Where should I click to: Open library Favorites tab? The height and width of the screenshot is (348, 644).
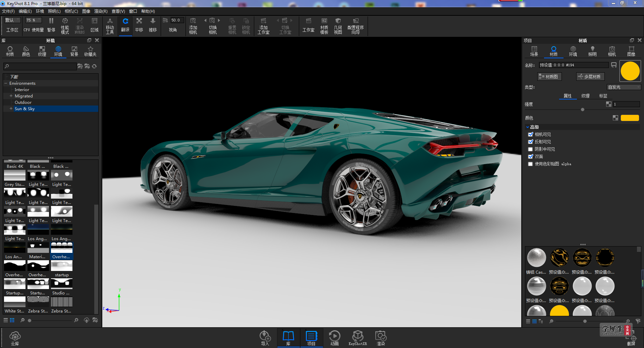pos(90,51)
